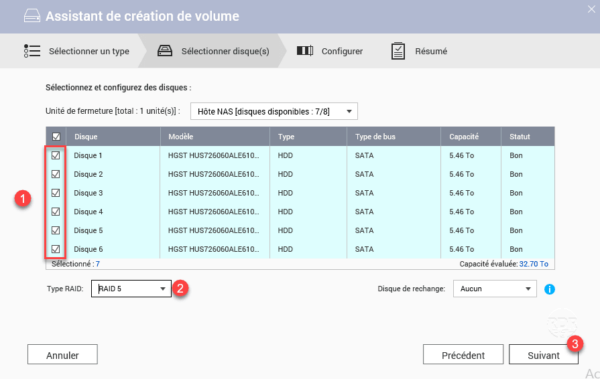Uncheck the Disque 5 checkbox

click(x=56, y=230)
